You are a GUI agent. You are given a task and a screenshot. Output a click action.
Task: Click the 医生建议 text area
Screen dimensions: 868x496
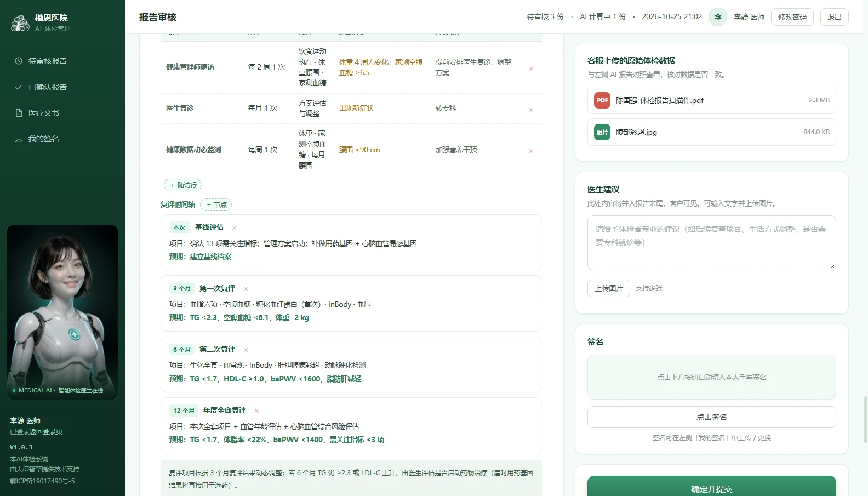pos(712,243)
